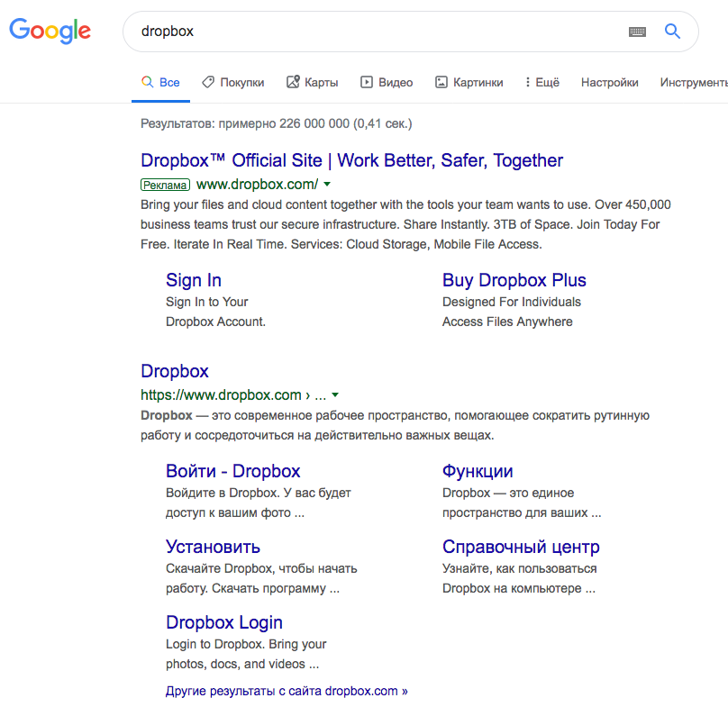The width and height of the screenshot is (728, 716).
Task: Switch to the Карты tab
Action: (312, 82)
